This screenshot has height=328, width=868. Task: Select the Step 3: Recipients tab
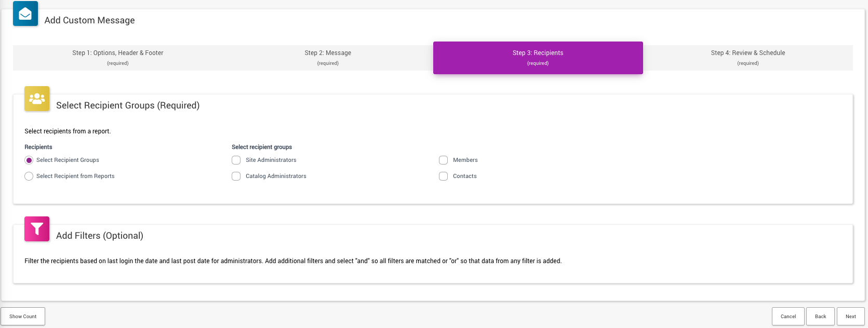538,58
